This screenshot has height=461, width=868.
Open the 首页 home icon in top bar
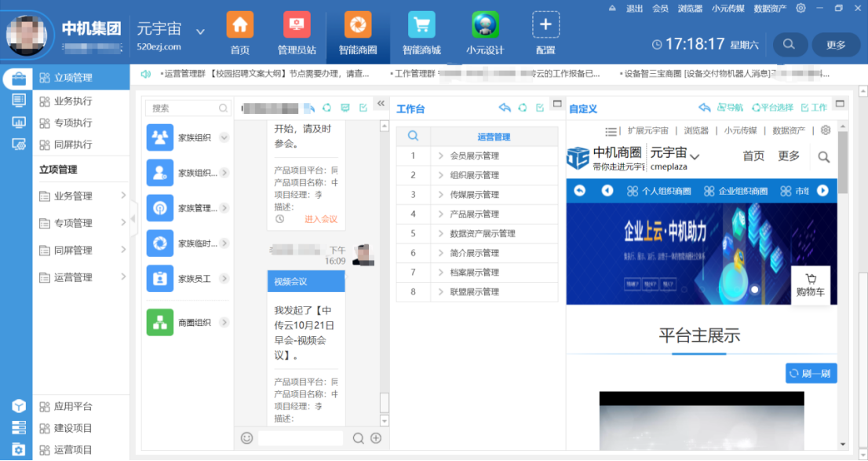pyautogui.click(x=239, y=25)
